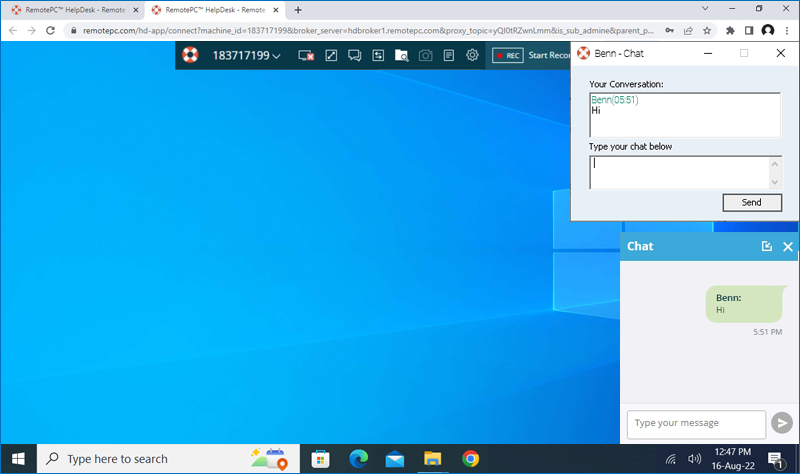Screen dimensions: 800x474
Task: Close the first RemotePC HelpDesk tab
Action: (x=136, y=10)
